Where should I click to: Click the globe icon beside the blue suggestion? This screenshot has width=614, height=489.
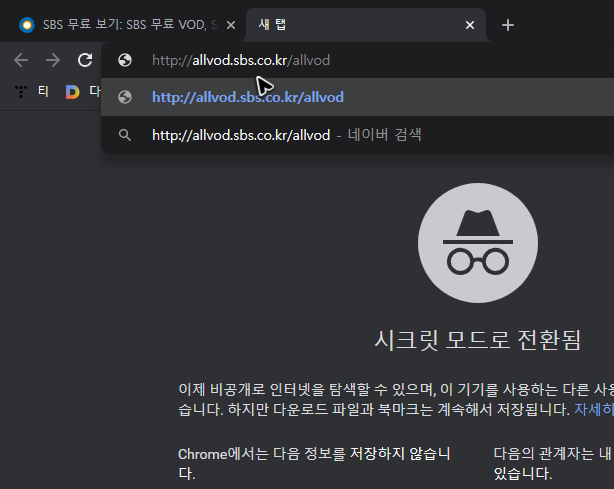125,97
